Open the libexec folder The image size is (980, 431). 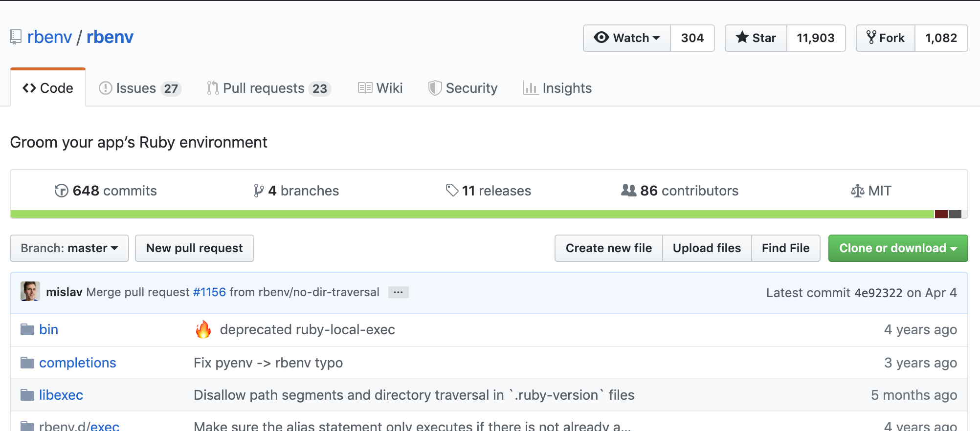click(x=61, y=395)
